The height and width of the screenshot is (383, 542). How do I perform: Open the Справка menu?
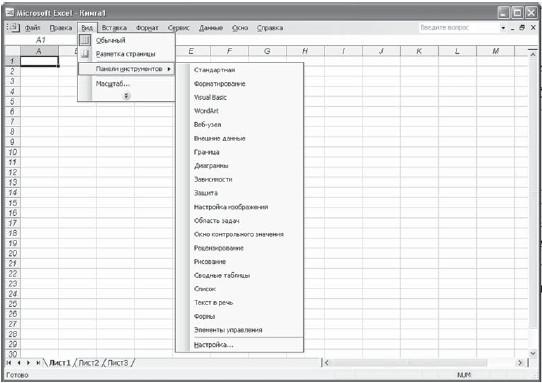tap(270, 28)
